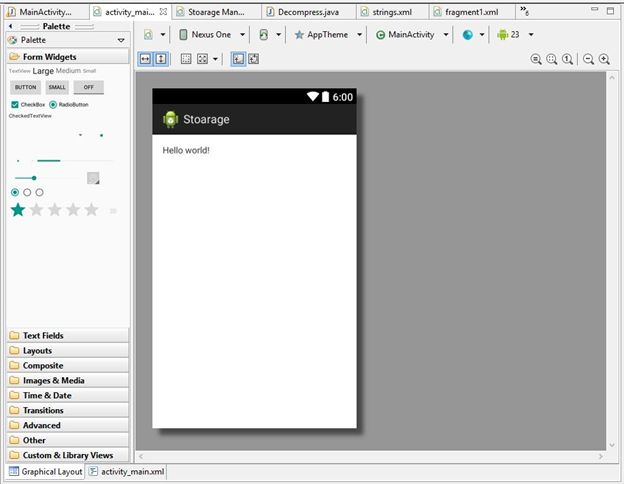This screenshot has width=624, height=484.
Task: Click zoom-to-fit magnifier with lines icon
Action: click(536, 60)
